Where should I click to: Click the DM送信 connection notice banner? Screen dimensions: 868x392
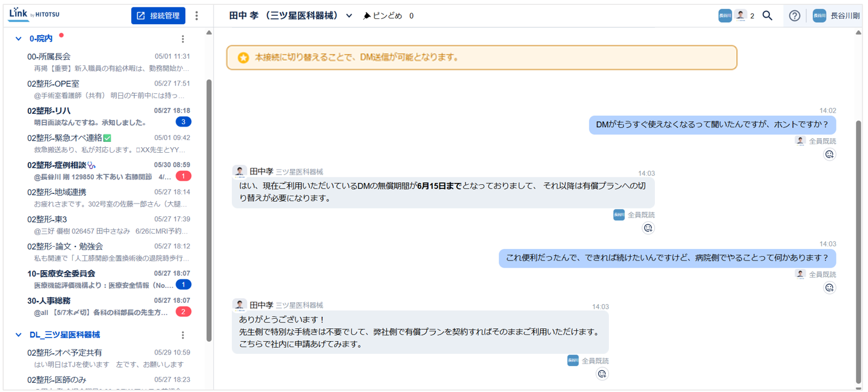coord(481,58)
